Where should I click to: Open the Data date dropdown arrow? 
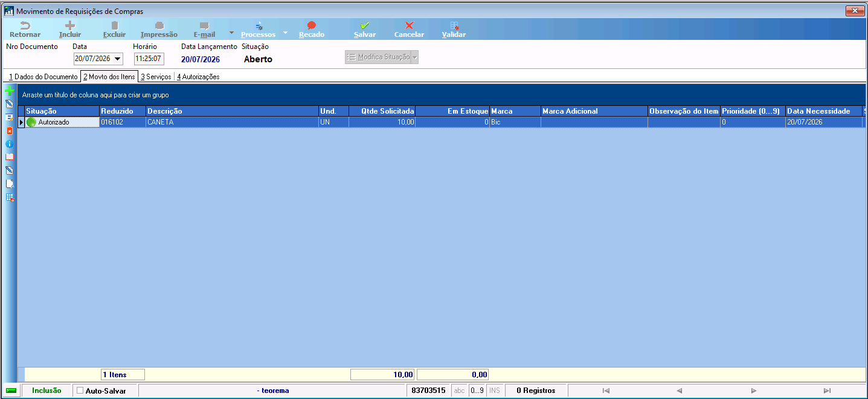point(117,59)
